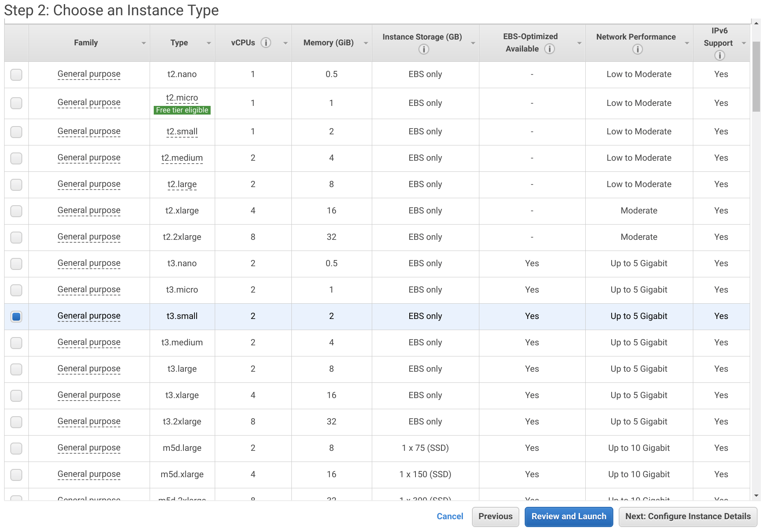Click General purpose link in t2.nano row
The width and height of the screenshot is (765, 532).
[89, 74]
